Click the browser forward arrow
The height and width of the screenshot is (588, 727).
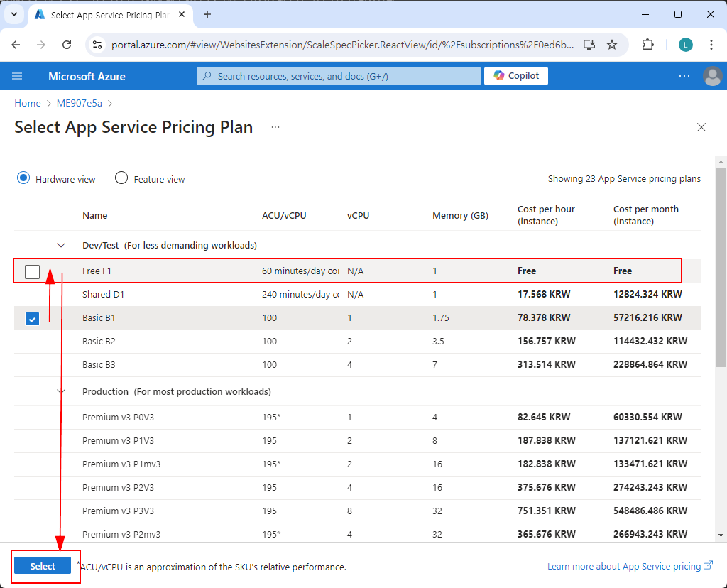41,45
